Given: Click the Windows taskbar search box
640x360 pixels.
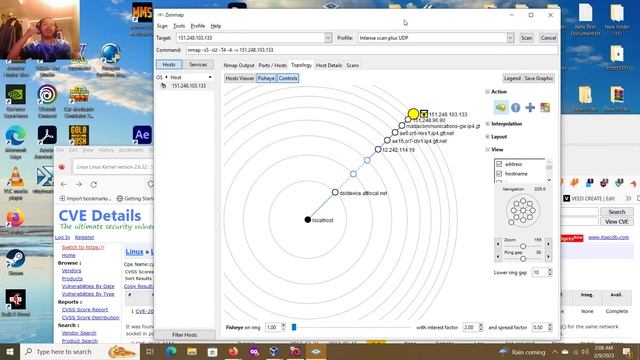Looking at the screenshot, I should click(80, 351).
